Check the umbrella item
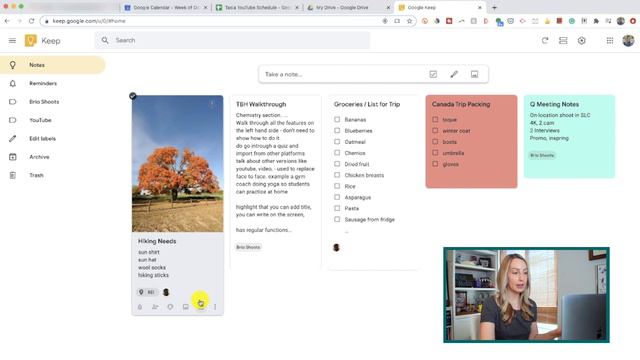 click(435, 153)
